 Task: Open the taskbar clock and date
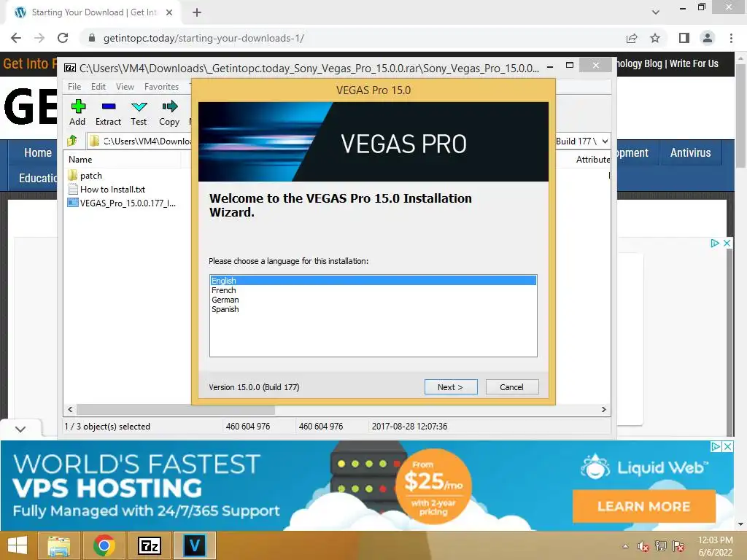tap(715, 546)
